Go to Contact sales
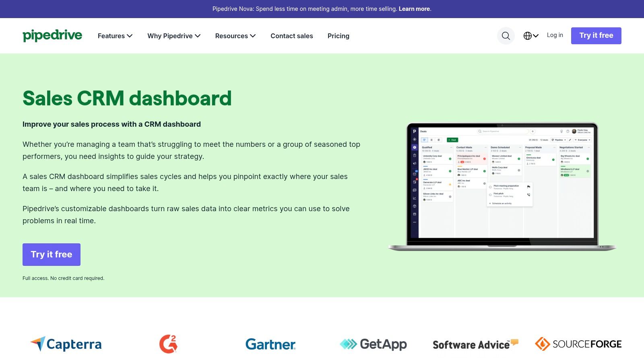The width and height of the screenshot is (644, 362). click(x=292, y=36)
